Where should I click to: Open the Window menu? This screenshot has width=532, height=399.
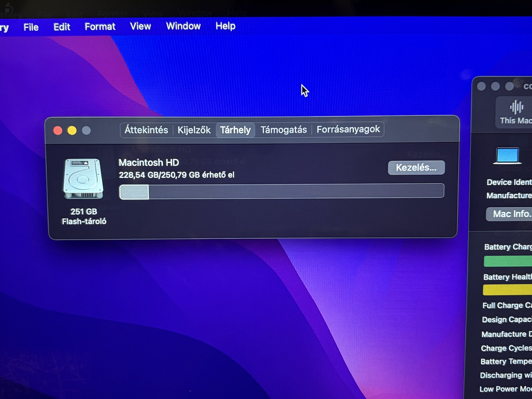point(184,27)
